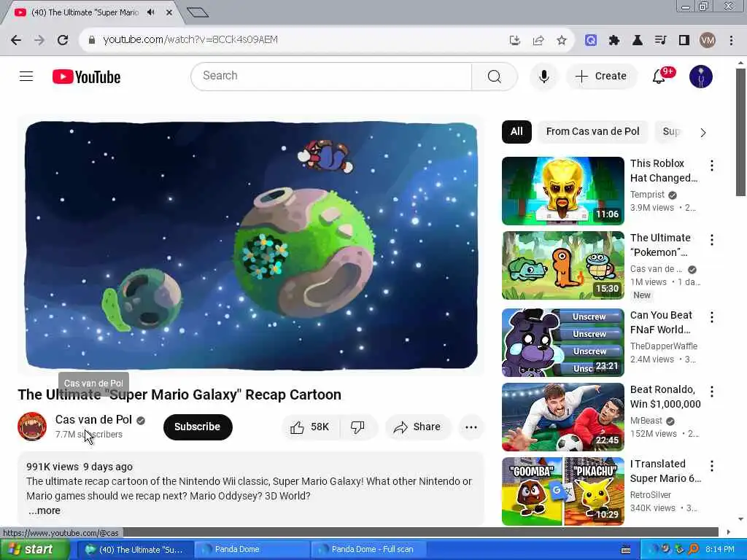Go back with the browser back arrow
The height and width of the screenshot is (560, 747).
(x=16, y=40)
